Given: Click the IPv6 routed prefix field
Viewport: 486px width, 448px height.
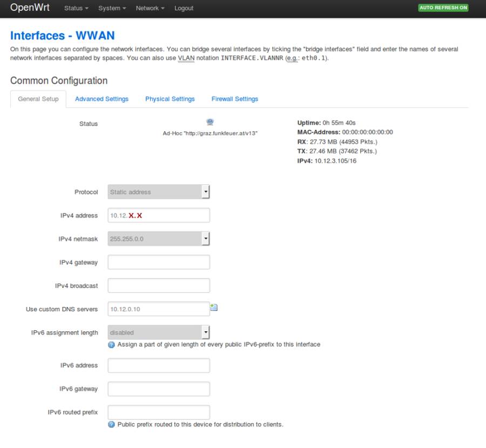Looking at the screenshot, I should [159, 412].
